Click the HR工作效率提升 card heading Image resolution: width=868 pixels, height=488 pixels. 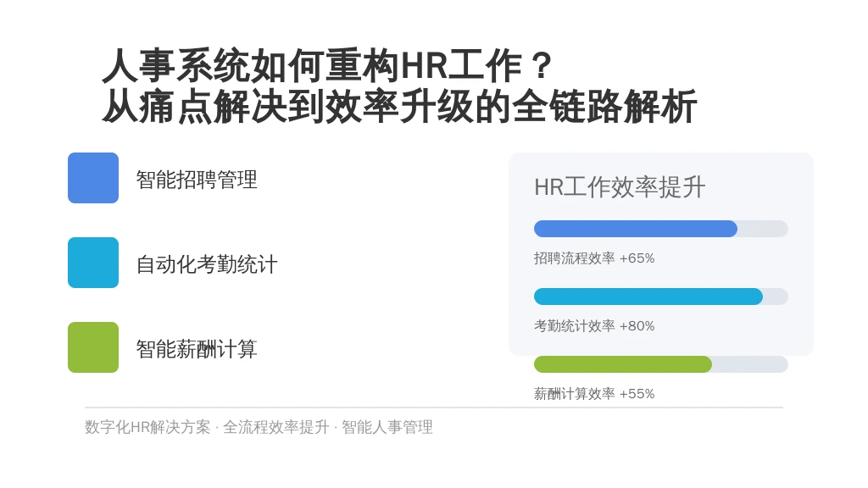click(x=620, y=187)
